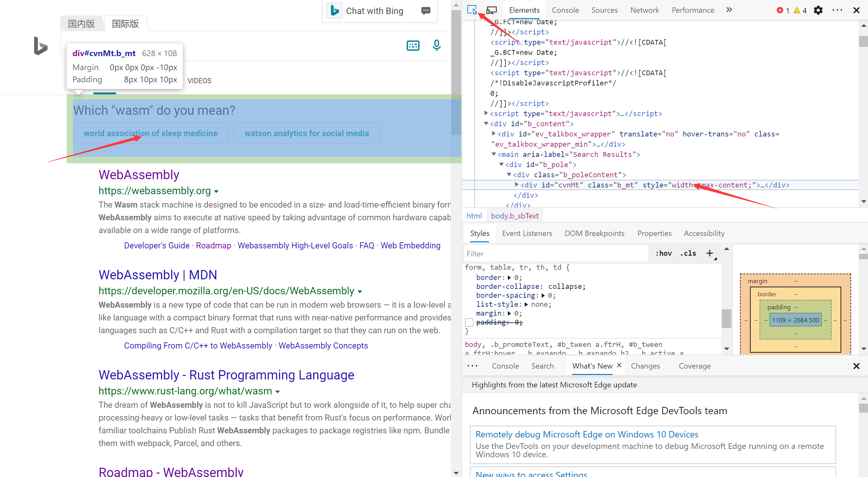Expand the list-style property triangle
Viewport: 868px width, 477px height.
(526, 305)
